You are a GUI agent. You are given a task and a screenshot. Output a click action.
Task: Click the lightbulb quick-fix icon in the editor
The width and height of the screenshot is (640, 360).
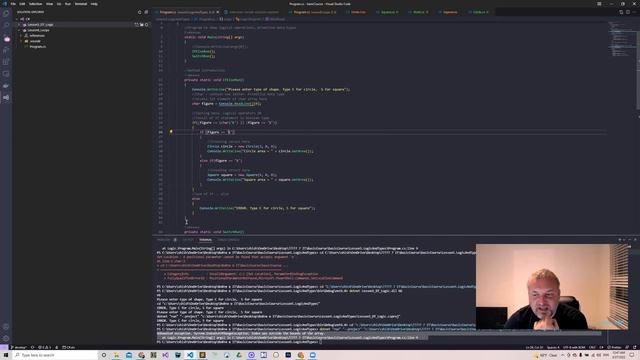(x=171, y=132)
